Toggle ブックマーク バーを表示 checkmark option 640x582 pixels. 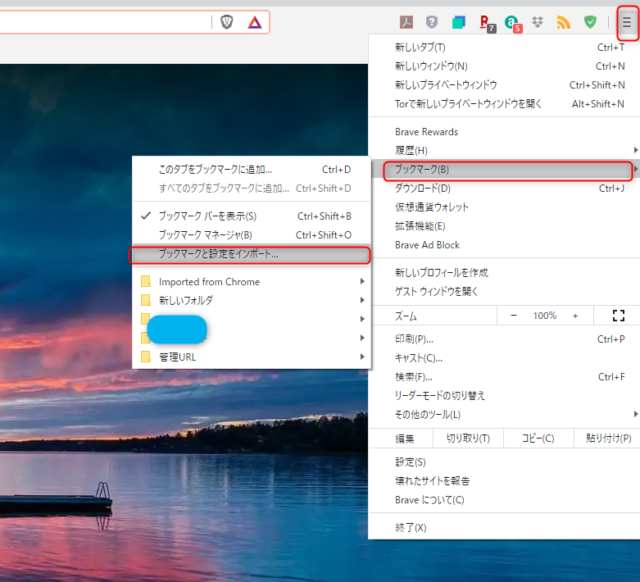tap(208, 216)
